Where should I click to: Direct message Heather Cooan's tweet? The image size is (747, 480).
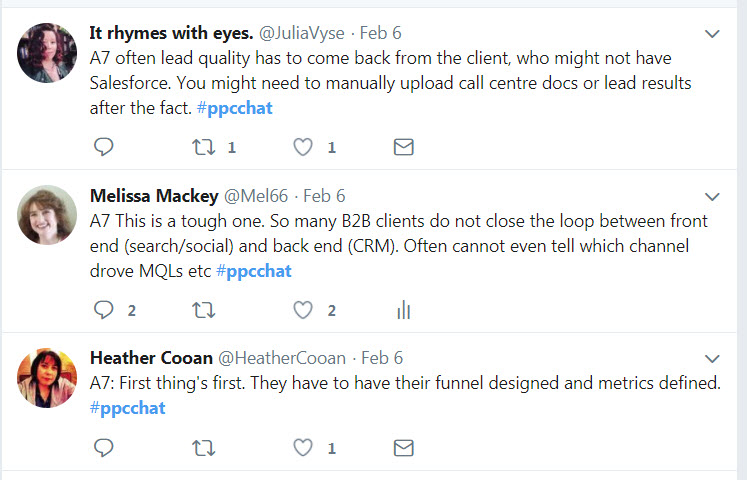[x=404, y=448]
